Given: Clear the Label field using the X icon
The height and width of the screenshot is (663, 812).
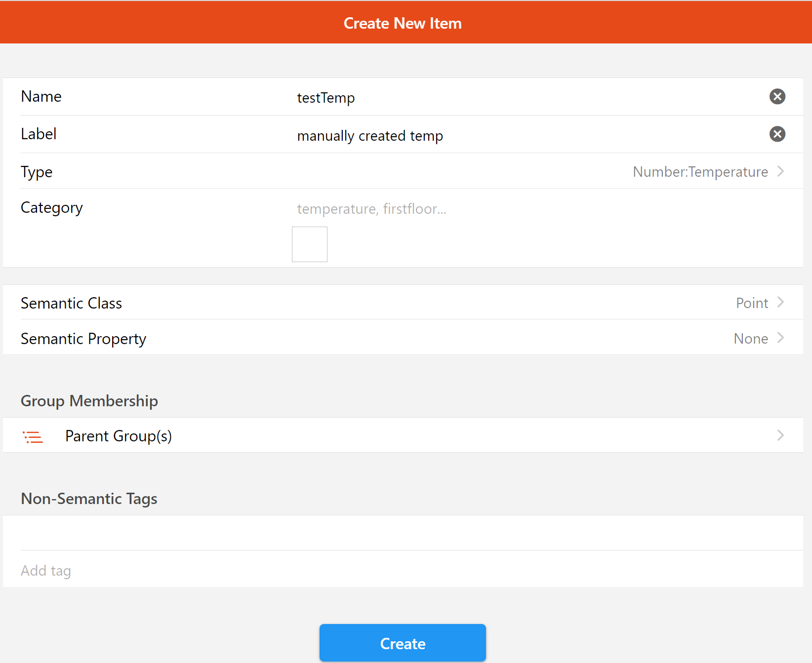Looking at the screenshot, I should point(777,134).
